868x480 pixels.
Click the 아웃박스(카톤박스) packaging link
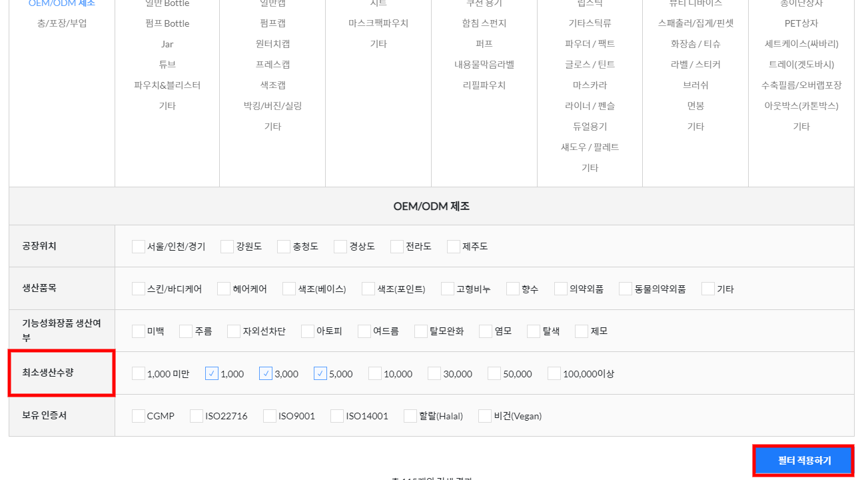(801, 106)
